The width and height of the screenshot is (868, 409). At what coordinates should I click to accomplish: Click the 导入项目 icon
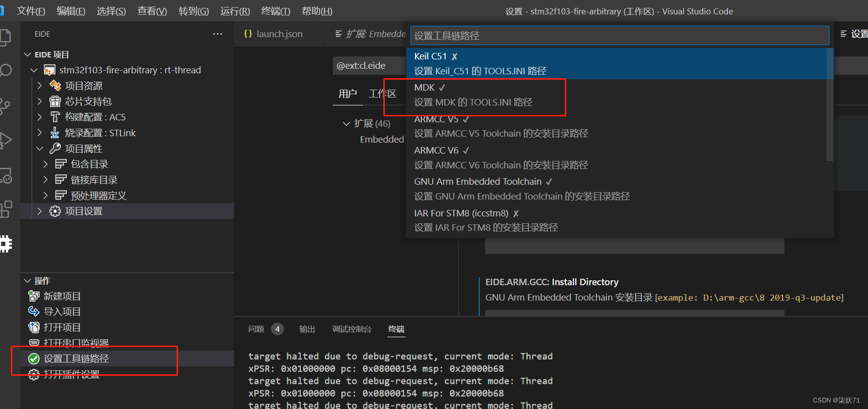point(34,311)
